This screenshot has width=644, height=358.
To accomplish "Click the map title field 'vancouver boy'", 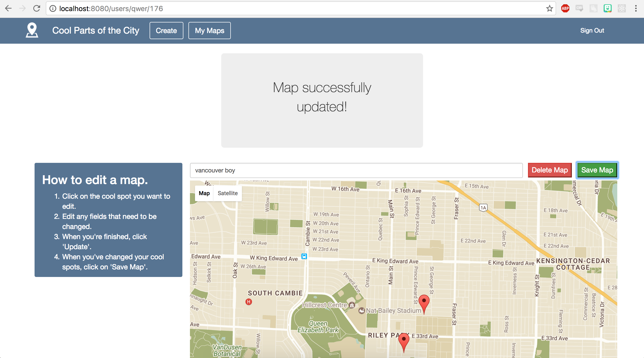I will tap(356, 170).
